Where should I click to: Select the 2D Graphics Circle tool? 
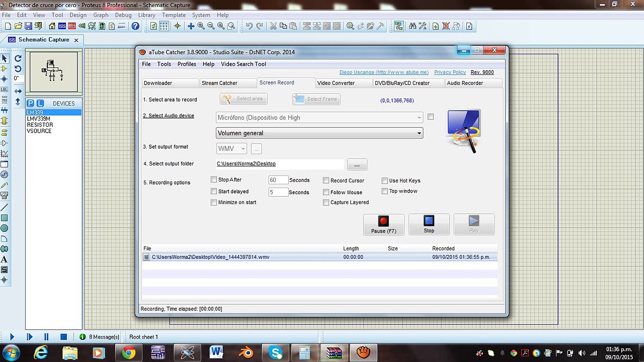point(5,228)
